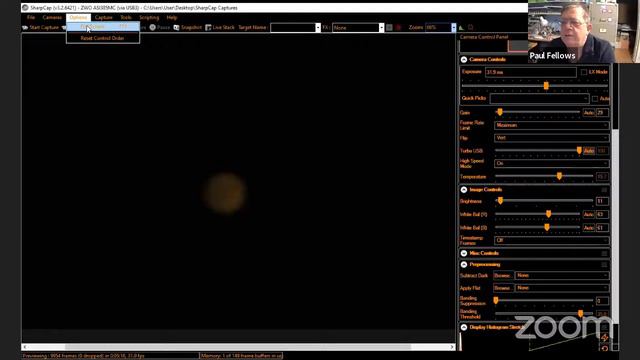Open the Subtract Dark dropdown
The width and height of the screenshot is (640, 360).
(562, 276)
